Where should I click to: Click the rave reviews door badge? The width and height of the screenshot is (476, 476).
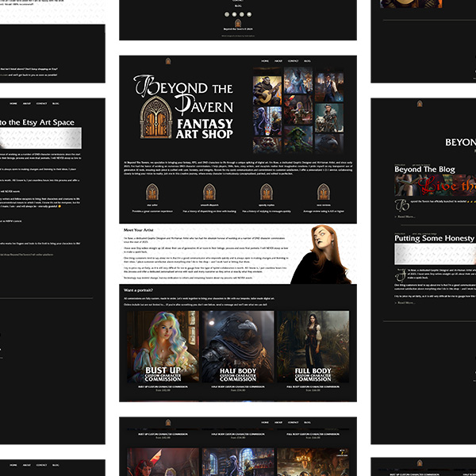click(x=322, y=191)
